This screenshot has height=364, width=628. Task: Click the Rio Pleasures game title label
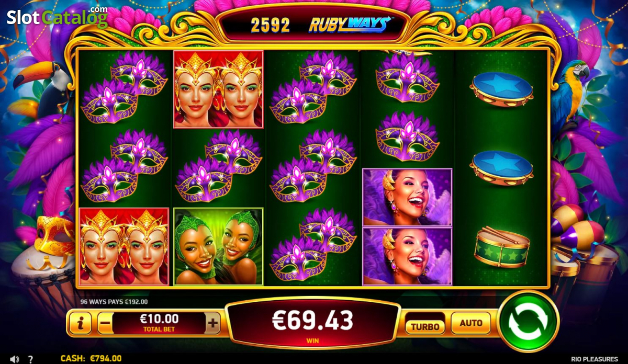(593, 359)
